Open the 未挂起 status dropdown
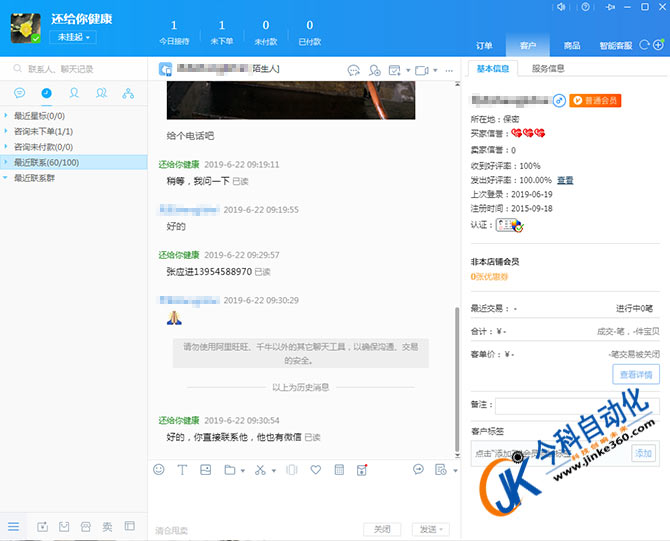 point(73,37)
